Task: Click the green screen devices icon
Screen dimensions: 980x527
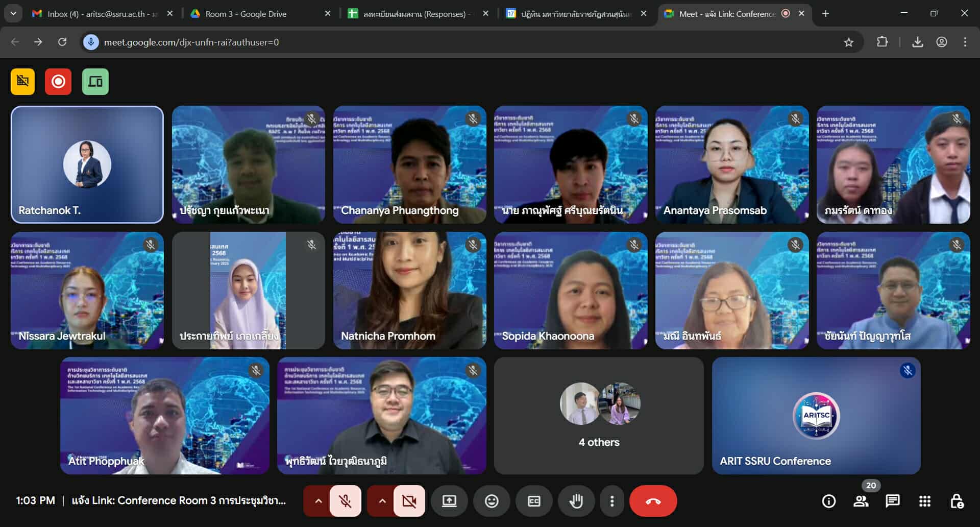Action: (95, 82)
